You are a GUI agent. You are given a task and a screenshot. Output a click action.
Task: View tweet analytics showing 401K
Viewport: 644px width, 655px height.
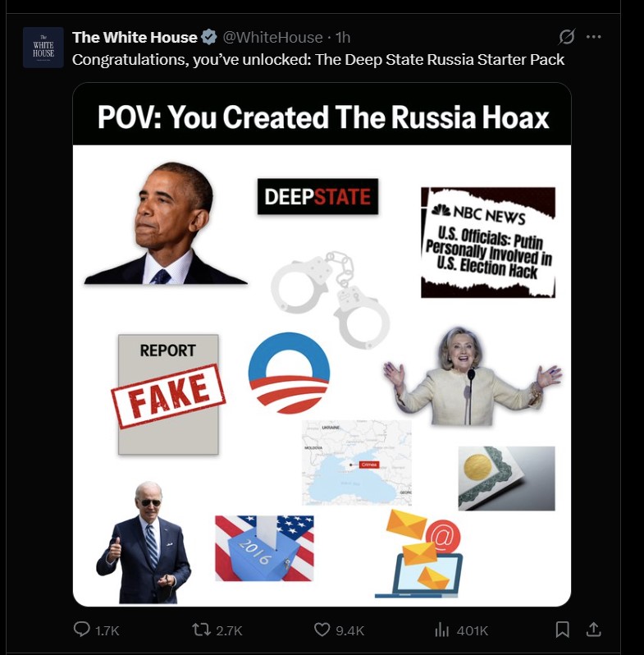[461, 630]
